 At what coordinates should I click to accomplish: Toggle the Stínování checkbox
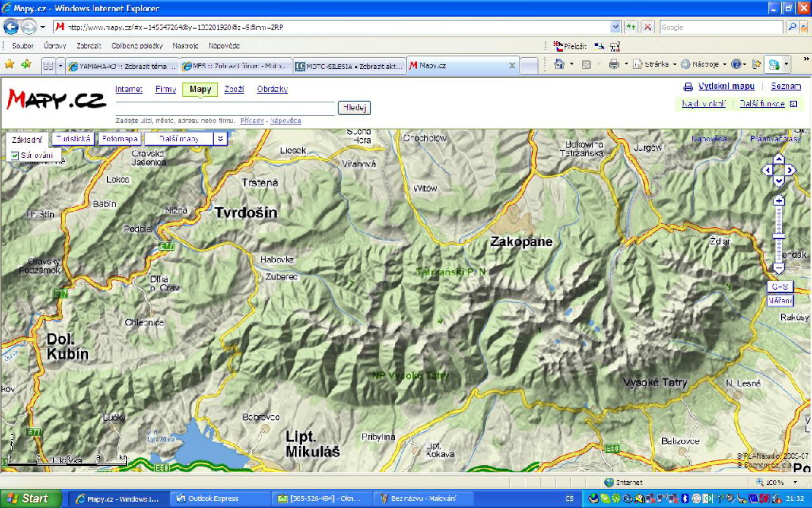point(15,156)
